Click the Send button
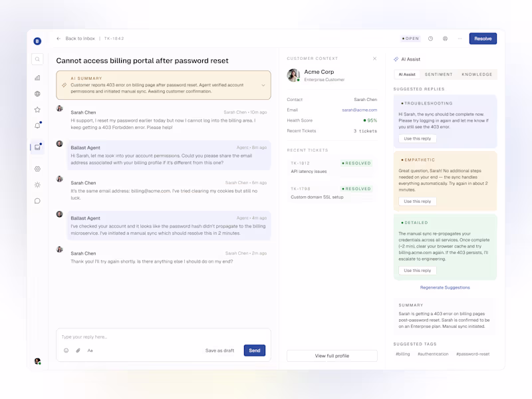The image size is (532, 399). 255,350
